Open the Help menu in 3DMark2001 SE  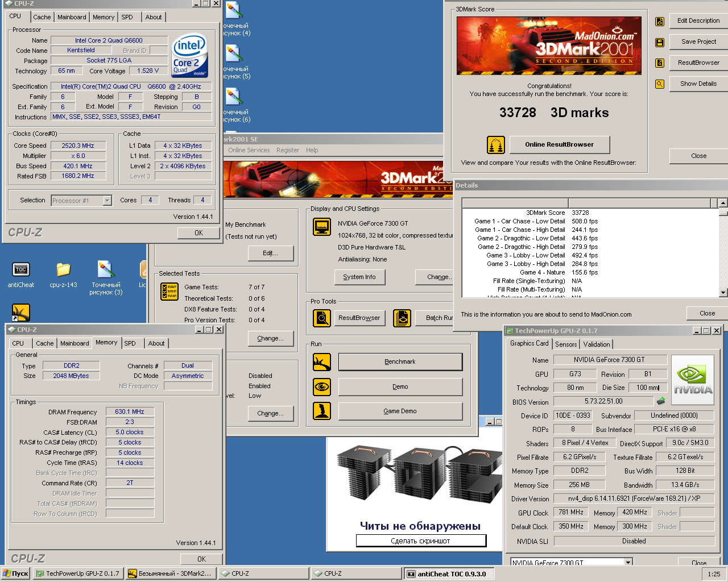coord(312,151)
